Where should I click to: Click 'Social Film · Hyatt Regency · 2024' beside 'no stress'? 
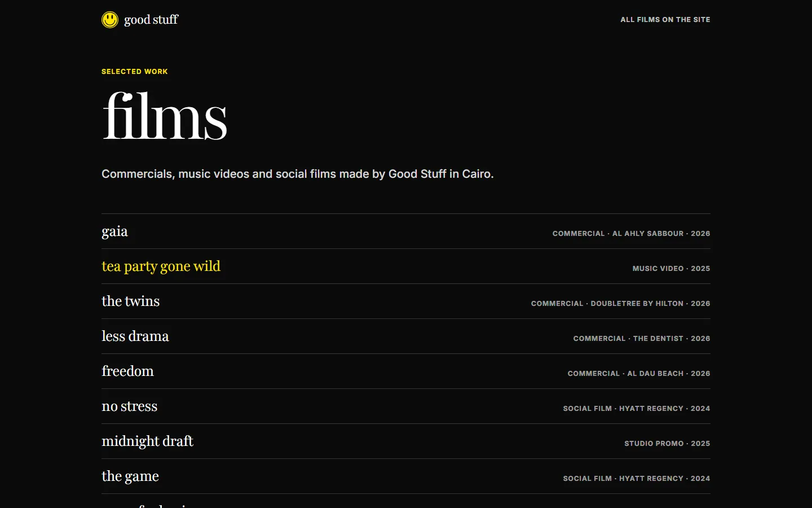pyautogui.click(x=637, y=409)
